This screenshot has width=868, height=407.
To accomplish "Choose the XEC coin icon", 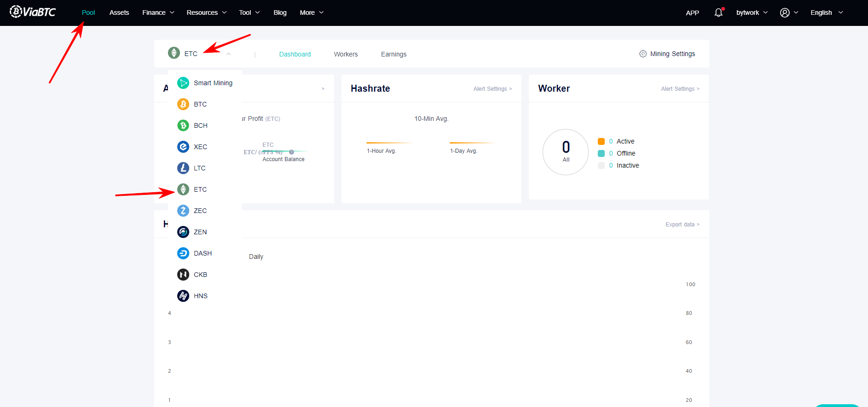I will 183,147.
